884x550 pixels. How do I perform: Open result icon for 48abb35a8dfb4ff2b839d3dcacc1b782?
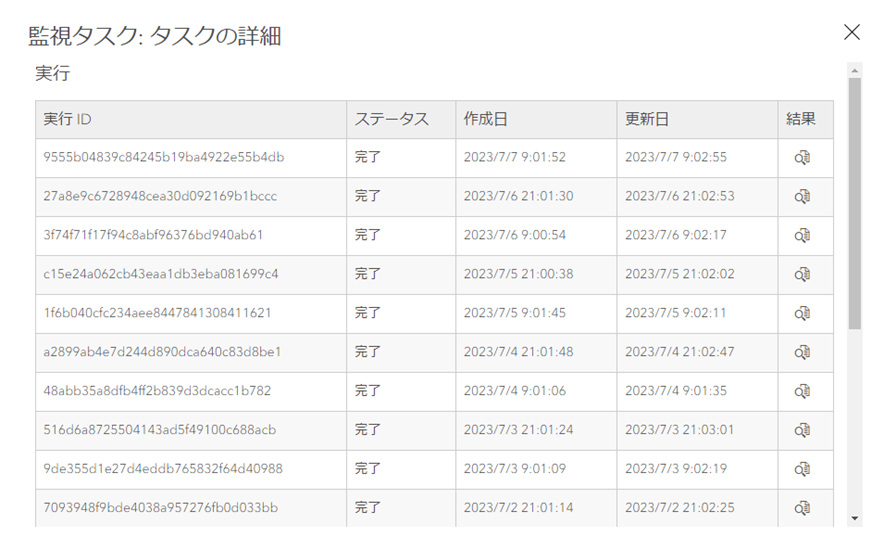click(x=802, y=392)
